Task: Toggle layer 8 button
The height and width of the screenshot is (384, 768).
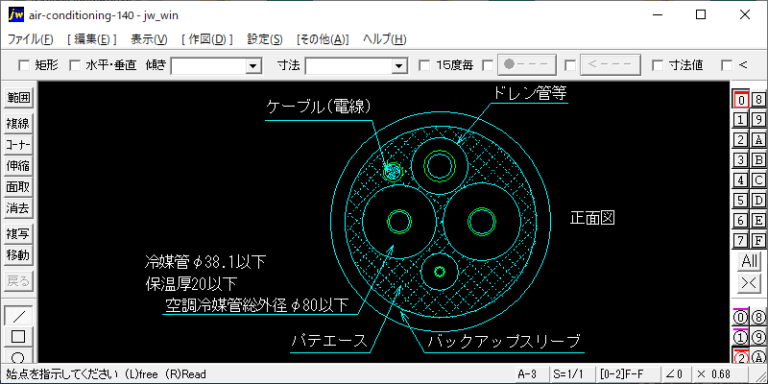Action: point(759,99)
